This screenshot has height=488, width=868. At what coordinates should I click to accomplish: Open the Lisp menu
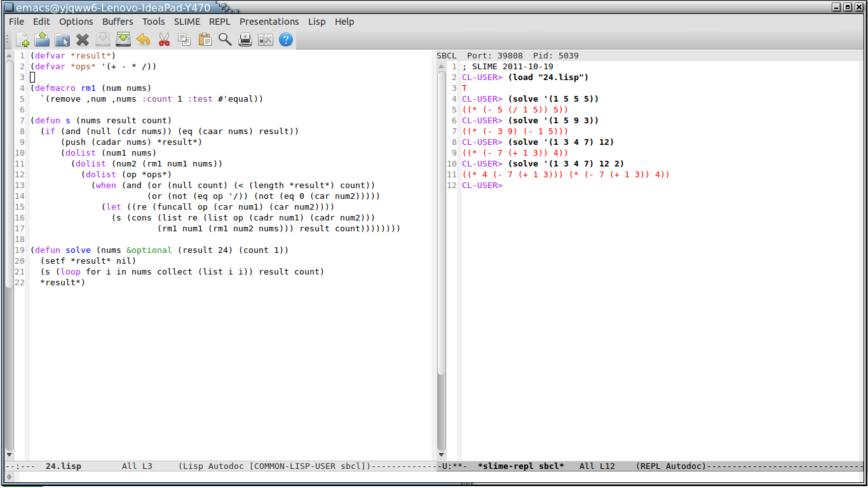click(317, 22)
